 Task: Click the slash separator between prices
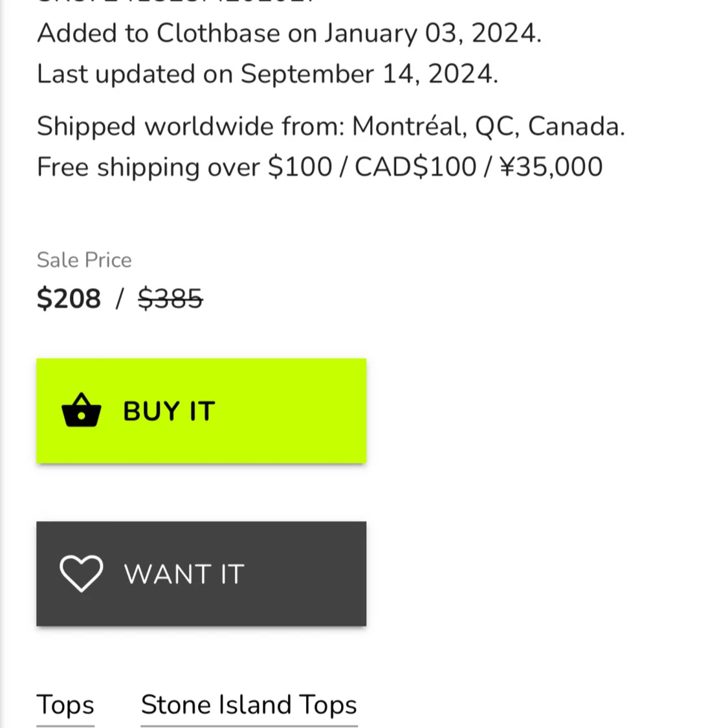tap(119, 298)
